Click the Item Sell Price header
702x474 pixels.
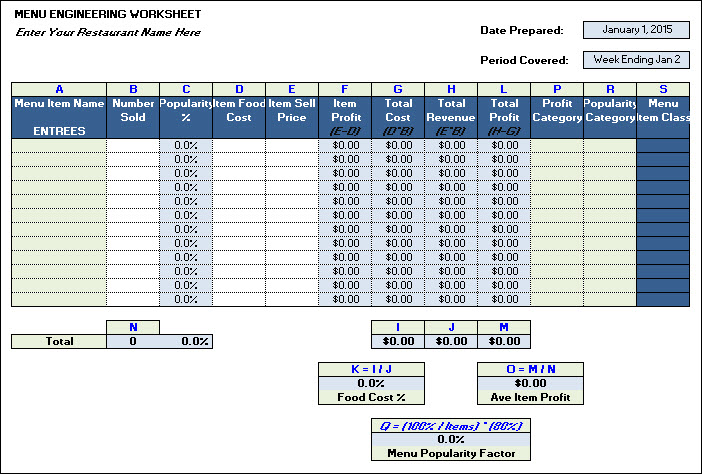pos(292,117)
